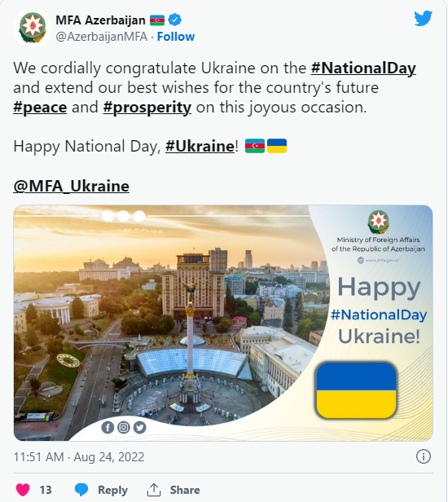Click the Reply text button

tap(112, 490)
